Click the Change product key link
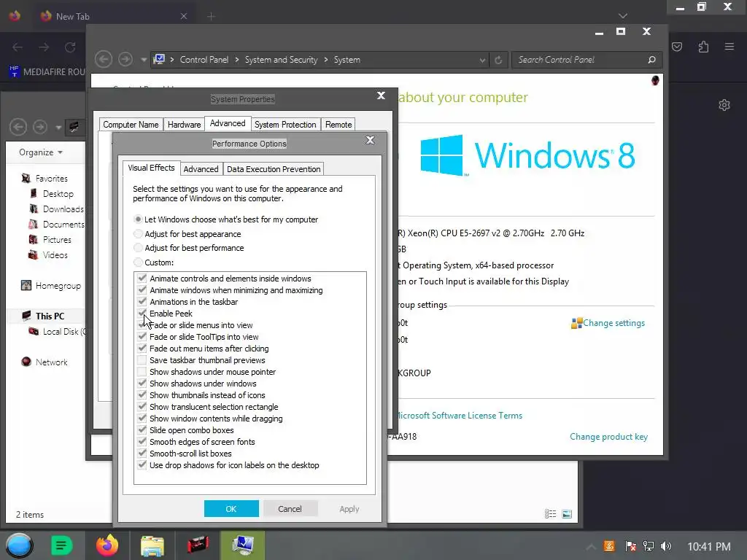 609,437
